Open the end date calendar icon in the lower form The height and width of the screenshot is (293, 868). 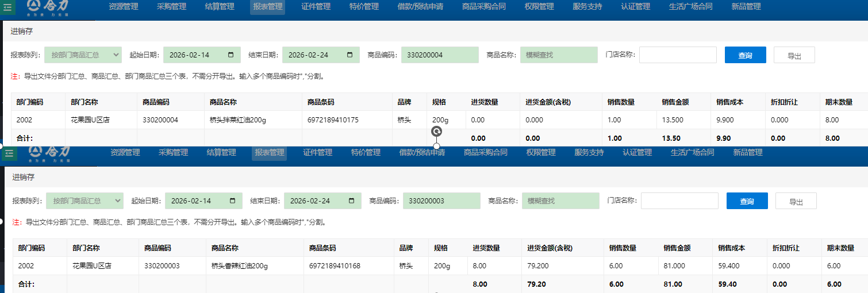352,201
